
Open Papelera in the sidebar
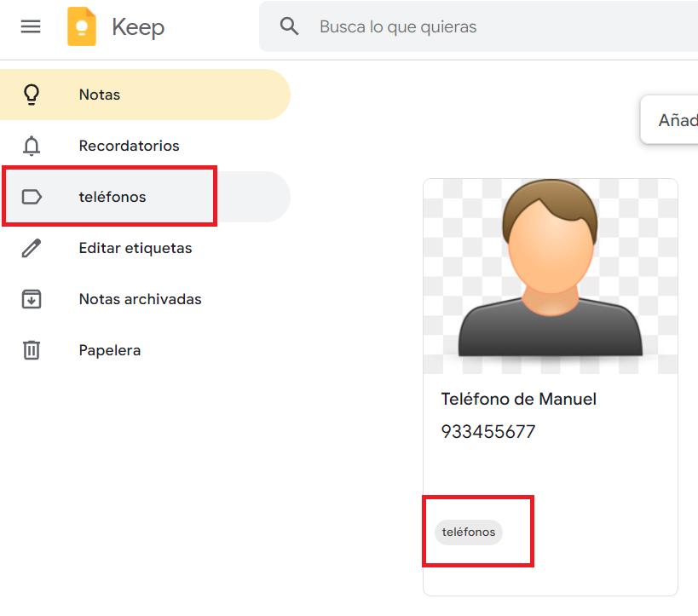click(x=110, y=350)
